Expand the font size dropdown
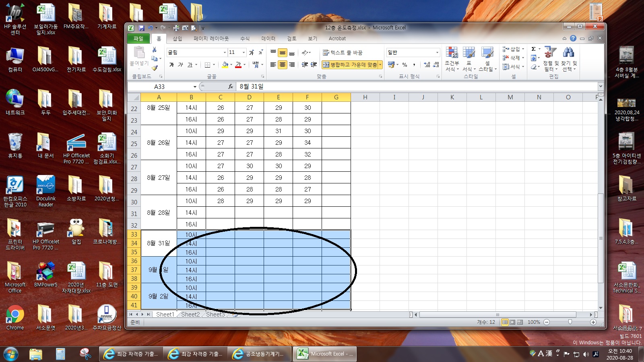This screenshot has height=362, width=644. coord(244,53)
